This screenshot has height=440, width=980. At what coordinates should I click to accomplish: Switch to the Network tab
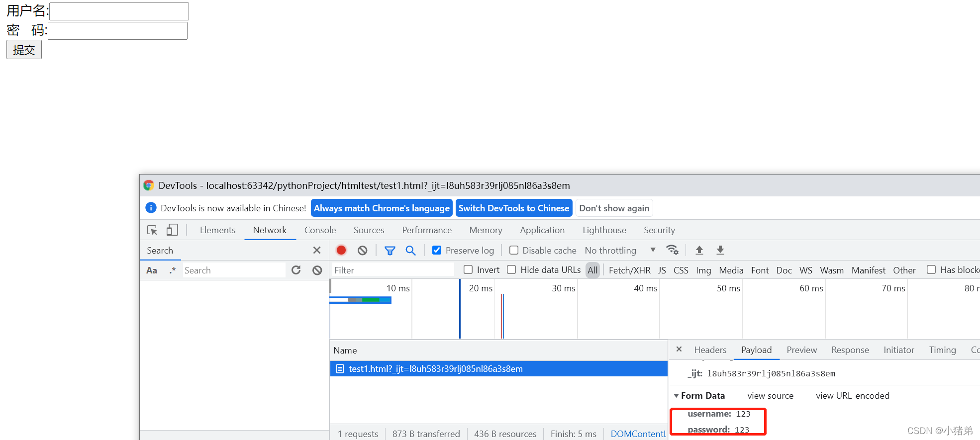(x=270, y=230)
